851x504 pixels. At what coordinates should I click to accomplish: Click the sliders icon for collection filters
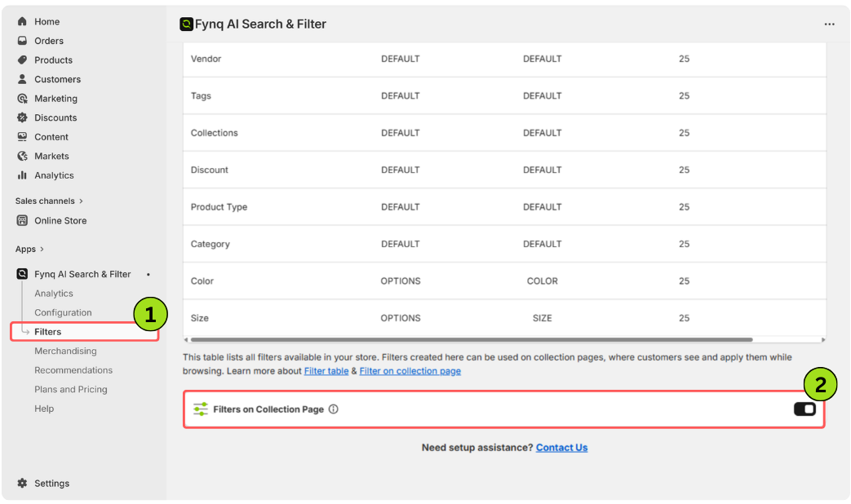click(x=200, y=409)
